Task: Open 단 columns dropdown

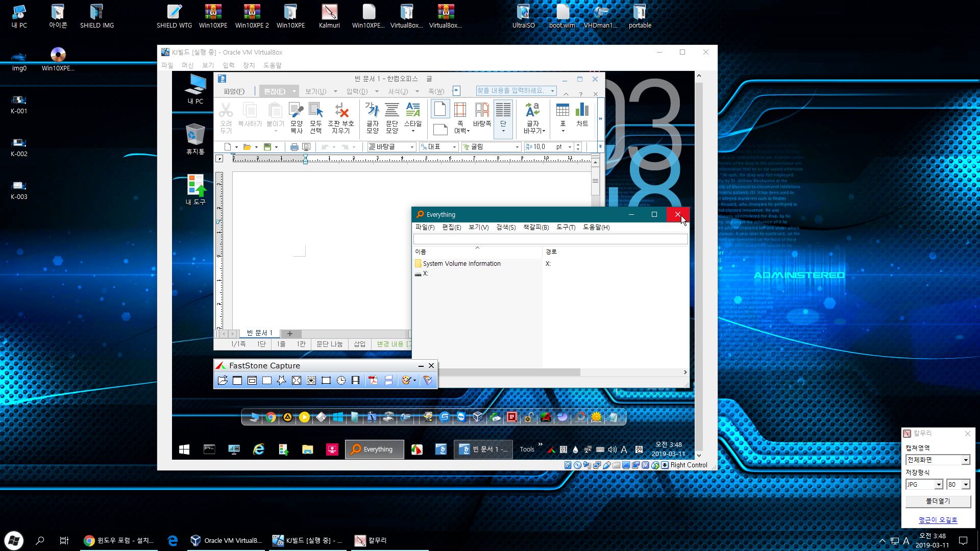Action: point(503,119)
